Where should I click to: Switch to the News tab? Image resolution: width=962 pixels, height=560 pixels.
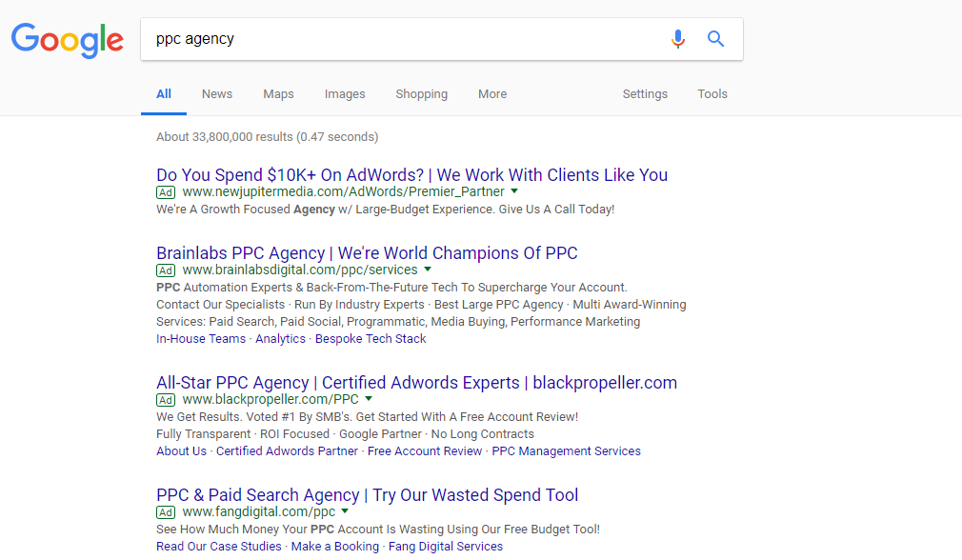tap(217, 94)
